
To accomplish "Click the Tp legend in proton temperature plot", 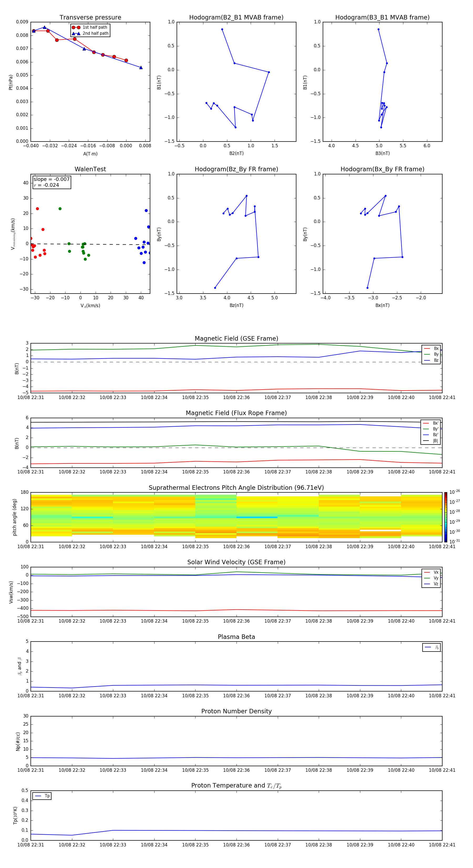I will (42, 796).
